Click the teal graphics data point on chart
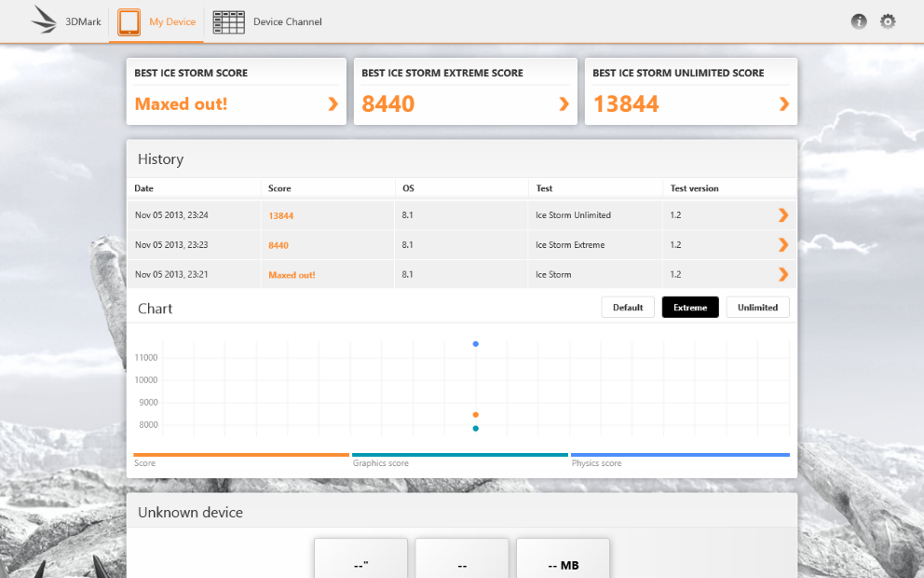Viewport: 924px width, 578px height. [476, 428]
